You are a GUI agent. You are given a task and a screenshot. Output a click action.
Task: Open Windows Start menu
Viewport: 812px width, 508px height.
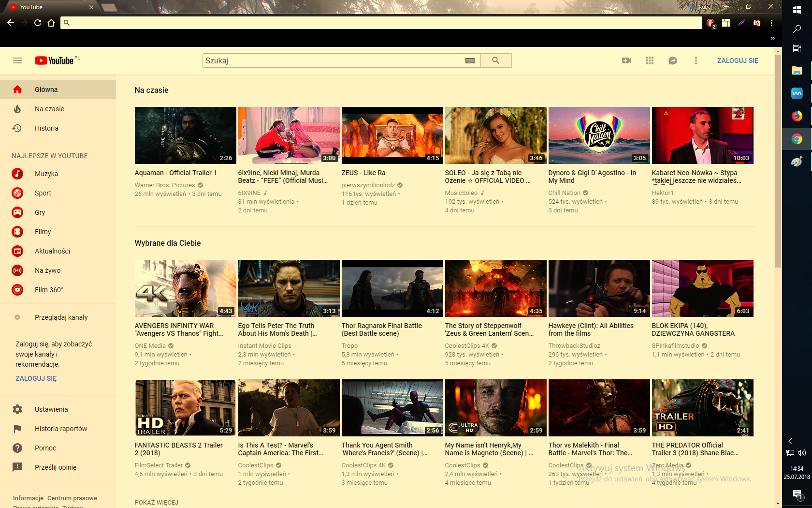coord(797,10)
